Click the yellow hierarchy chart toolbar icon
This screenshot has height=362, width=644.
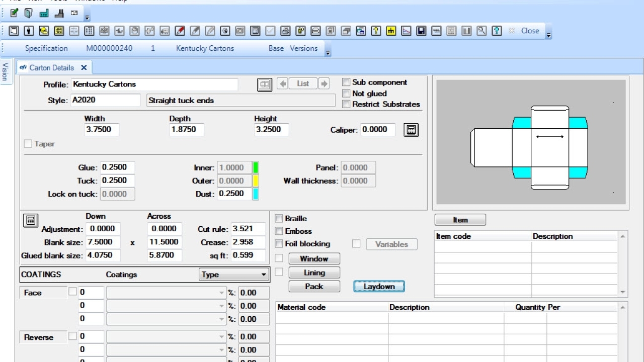point(391,31)
